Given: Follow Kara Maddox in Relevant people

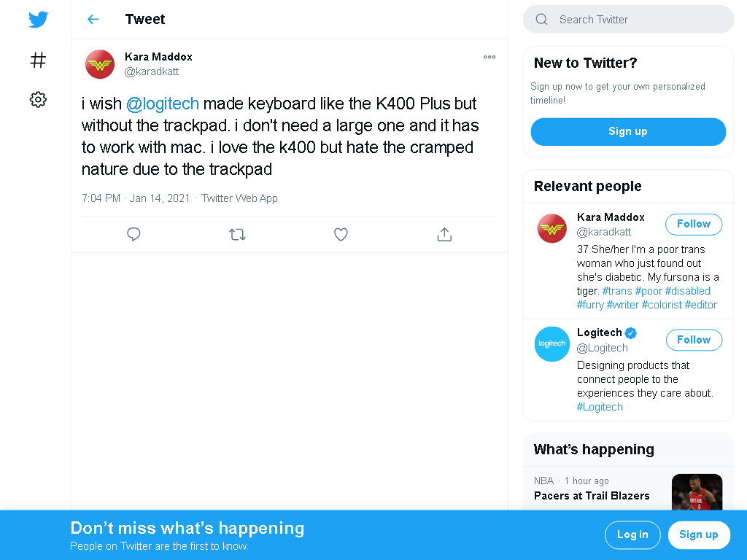Looking at the screenshot, I should point(694,225).
